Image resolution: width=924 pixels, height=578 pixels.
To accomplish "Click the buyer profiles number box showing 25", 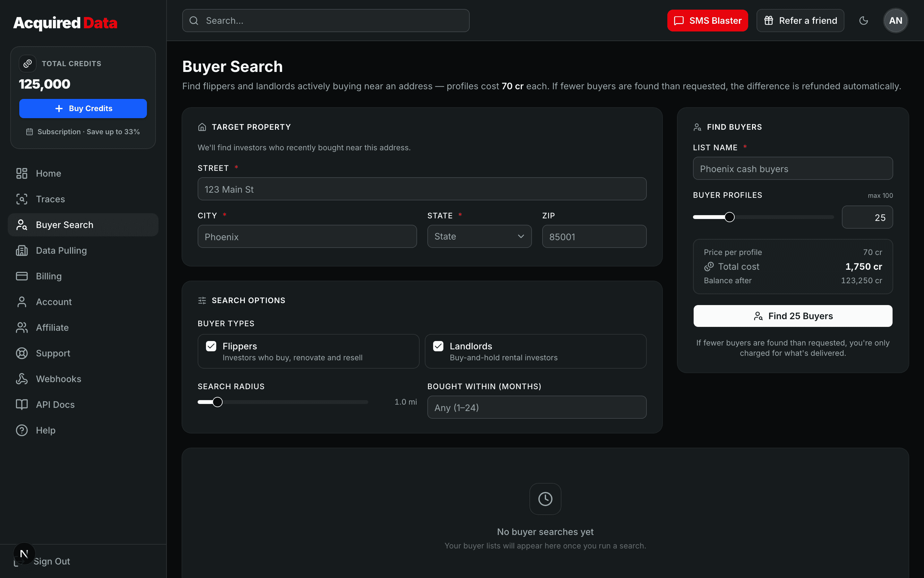I will pos(867,217).
